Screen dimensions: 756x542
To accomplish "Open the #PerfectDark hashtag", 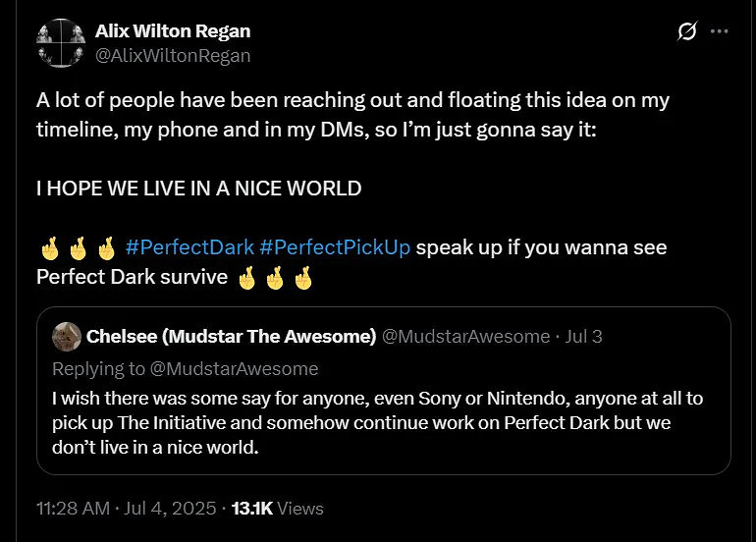I will (x=189, y=247).
